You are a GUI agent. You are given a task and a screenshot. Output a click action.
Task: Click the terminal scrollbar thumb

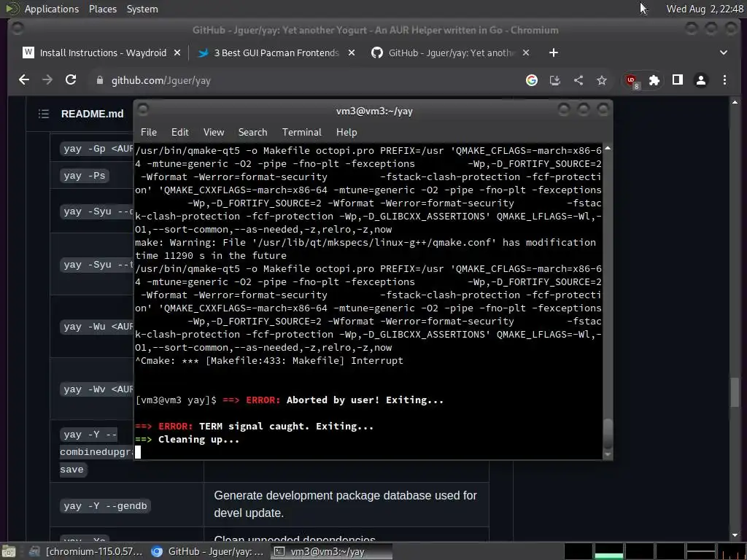[608, 434]
